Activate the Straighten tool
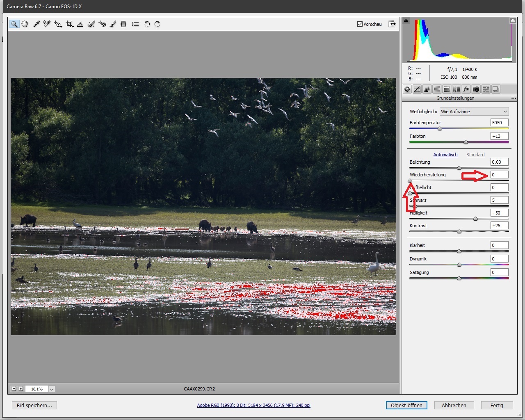The height and width of the screenshot is (420, 525). click(x=80, y=24)
